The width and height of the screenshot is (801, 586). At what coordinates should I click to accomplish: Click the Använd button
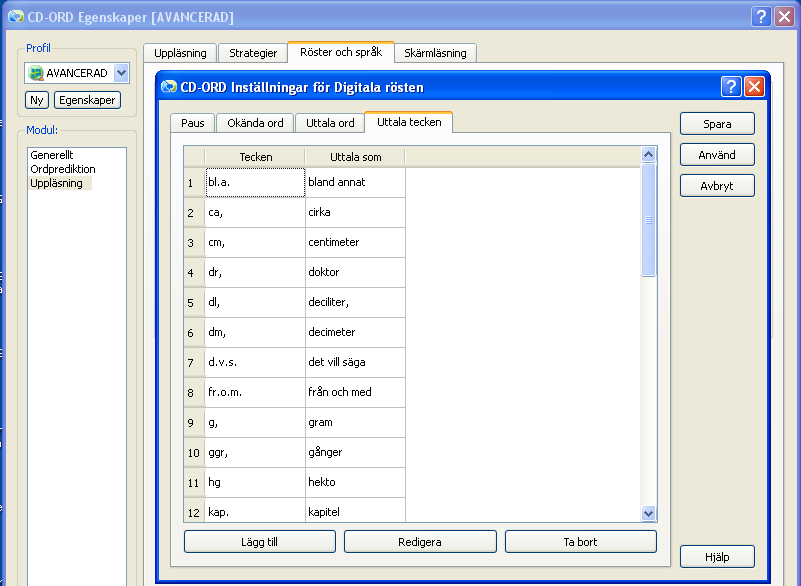point(717,155)
